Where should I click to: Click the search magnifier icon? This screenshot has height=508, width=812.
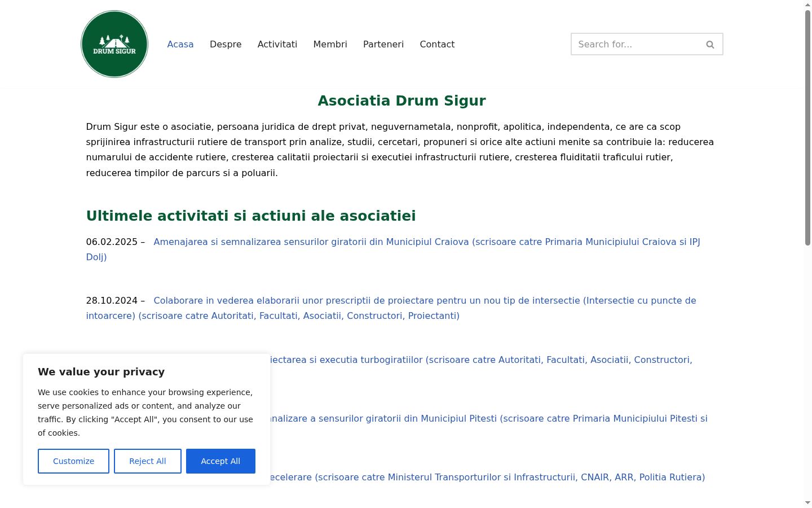tap(710, 45)
